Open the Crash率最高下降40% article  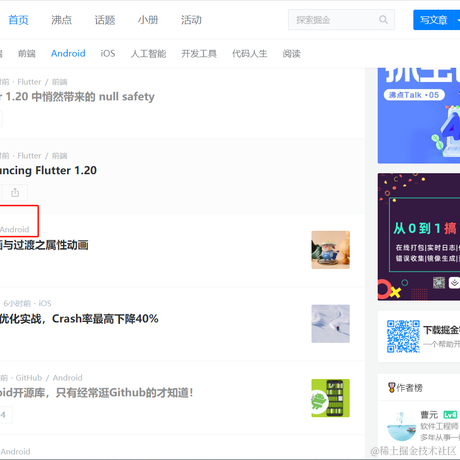[x=79, y=319]
